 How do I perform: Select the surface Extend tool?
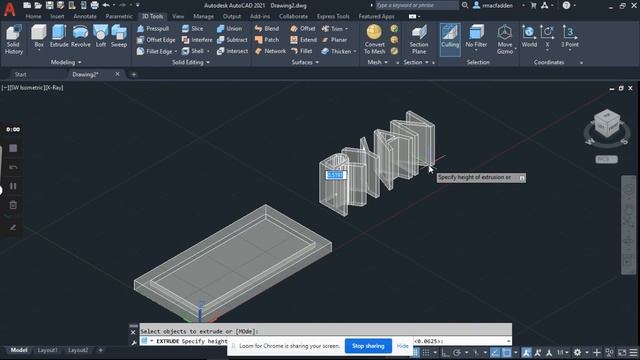click(304, 40)
